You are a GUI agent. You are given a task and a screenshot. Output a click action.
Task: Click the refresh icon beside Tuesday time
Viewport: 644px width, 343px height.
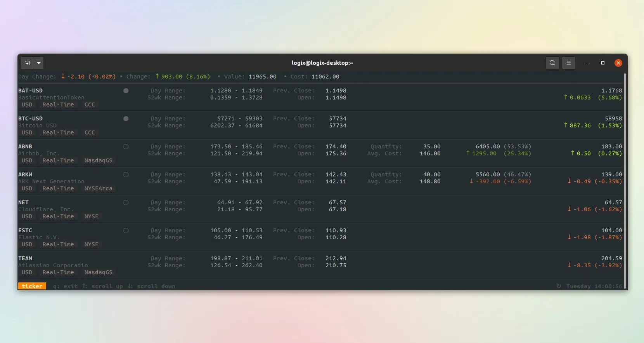pyautogui.click(x=559, y=286)
